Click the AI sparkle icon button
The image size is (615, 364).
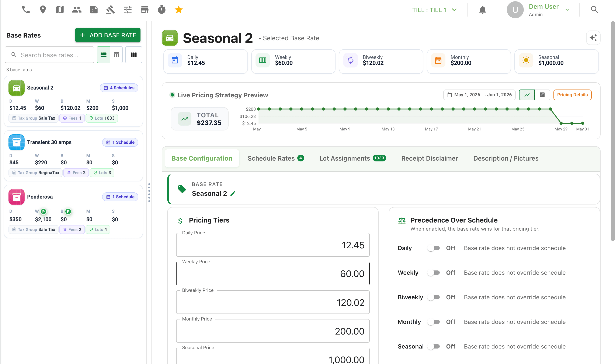click(x=593, y=38)
